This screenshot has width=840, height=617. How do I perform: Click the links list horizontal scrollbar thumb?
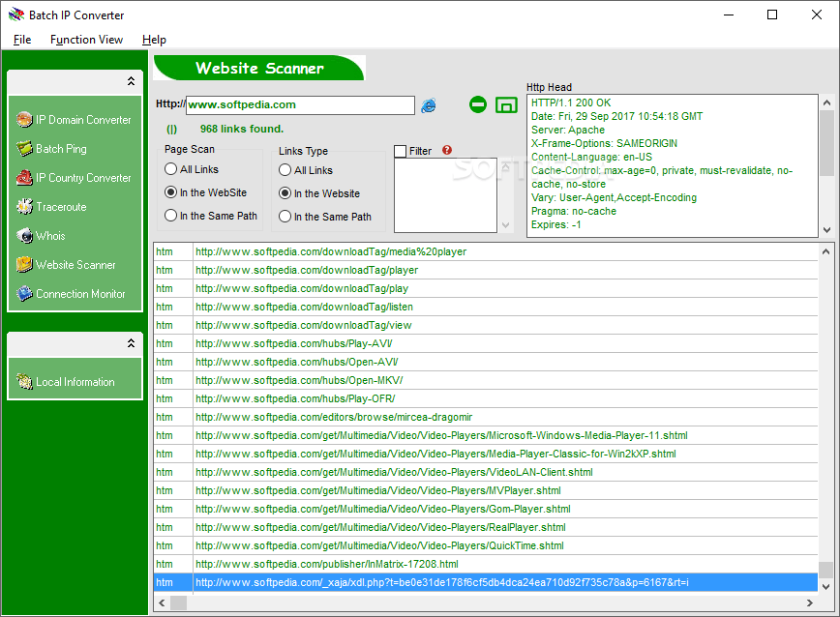[x=178, y=603]
